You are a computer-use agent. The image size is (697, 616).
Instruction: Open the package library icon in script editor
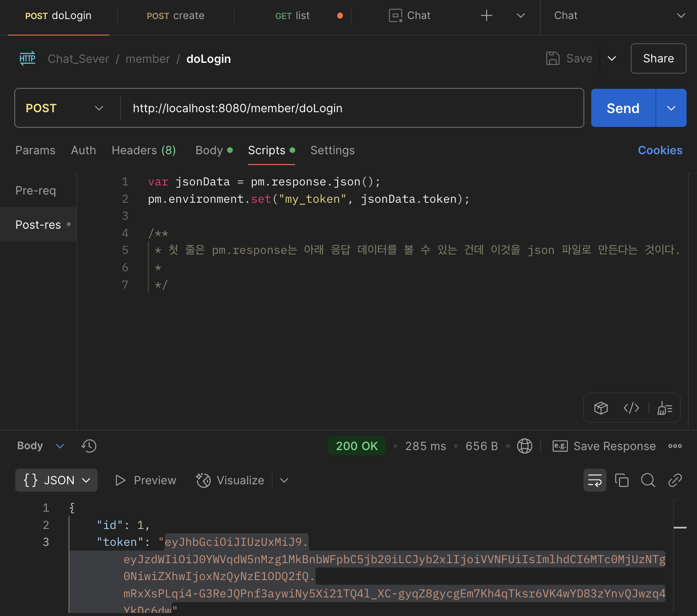pyautogui.click(x=601, y=408)
